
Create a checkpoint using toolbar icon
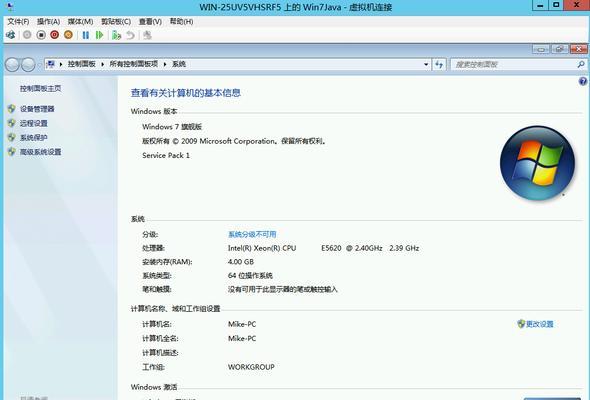116,35
